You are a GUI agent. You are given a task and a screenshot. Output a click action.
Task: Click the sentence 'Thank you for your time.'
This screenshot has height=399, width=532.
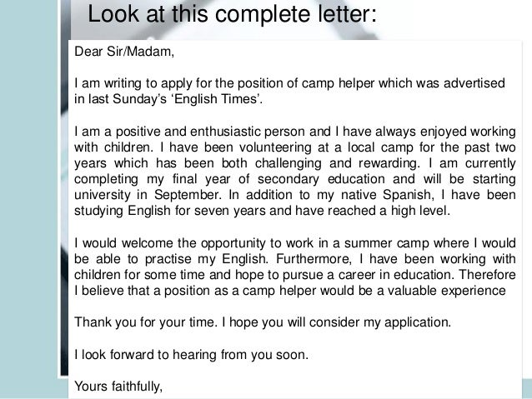[146, 322]
